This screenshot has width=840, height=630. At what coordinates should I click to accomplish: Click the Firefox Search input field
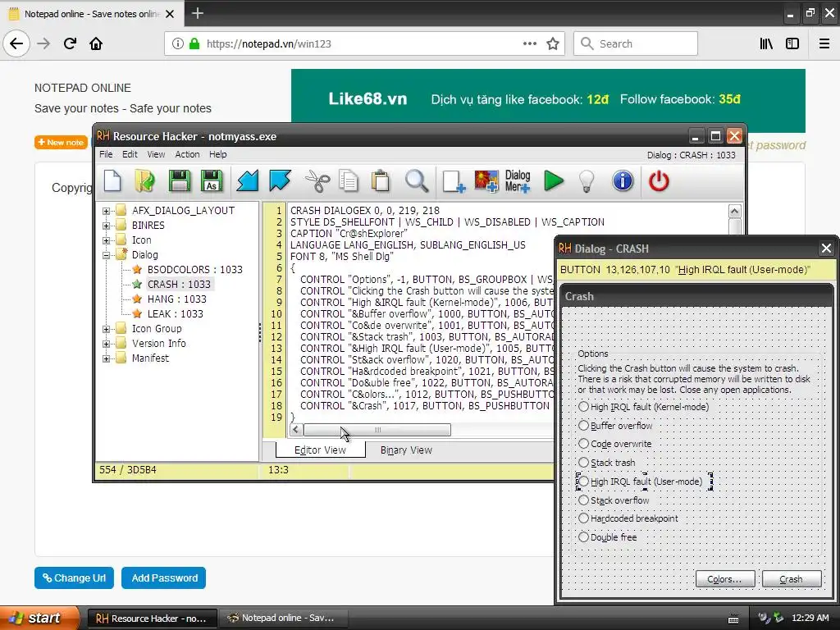pos(636,43)
